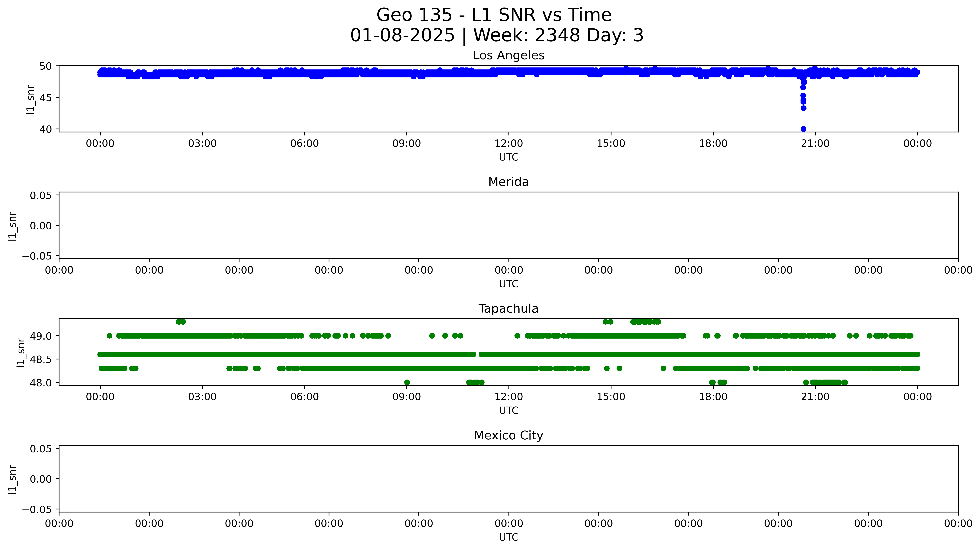Click the 21:00 tick label in the Los Angeles plot
980x550 pixels.
pos(815,143)
